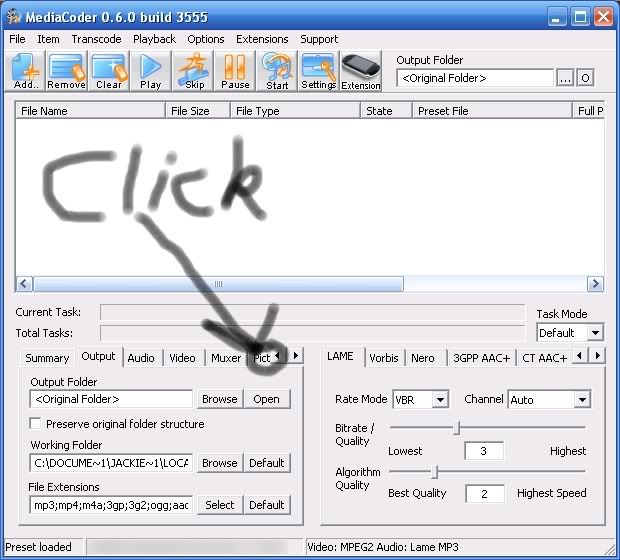Click the Bitrate / Quality slider

(458, 428)
